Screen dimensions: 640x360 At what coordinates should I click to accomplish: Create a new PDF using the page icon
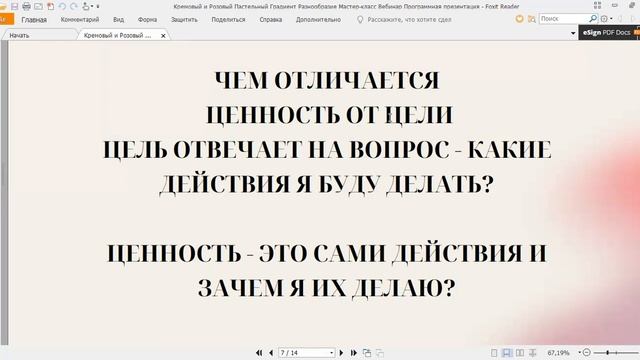[x=51, y=6]
